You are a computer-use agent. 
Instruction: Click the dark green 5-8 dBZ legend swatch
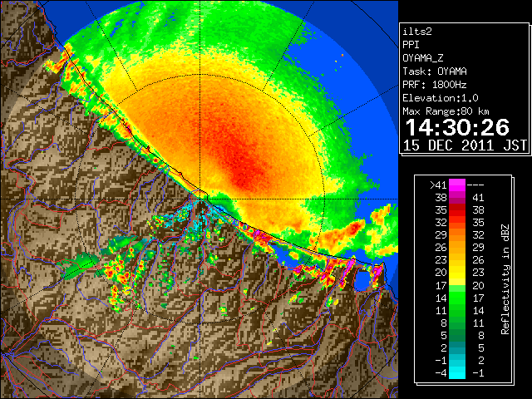(x=457, y=335)
